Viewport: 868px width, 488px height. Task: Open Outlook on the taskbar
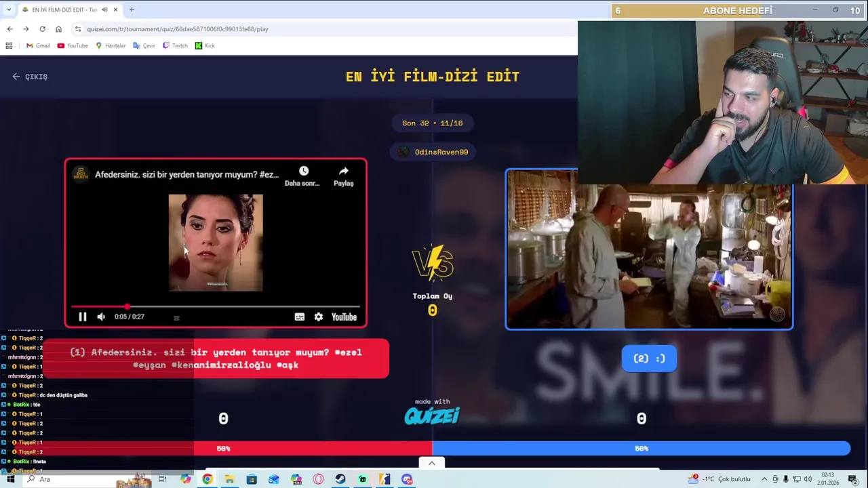(273, 479)
